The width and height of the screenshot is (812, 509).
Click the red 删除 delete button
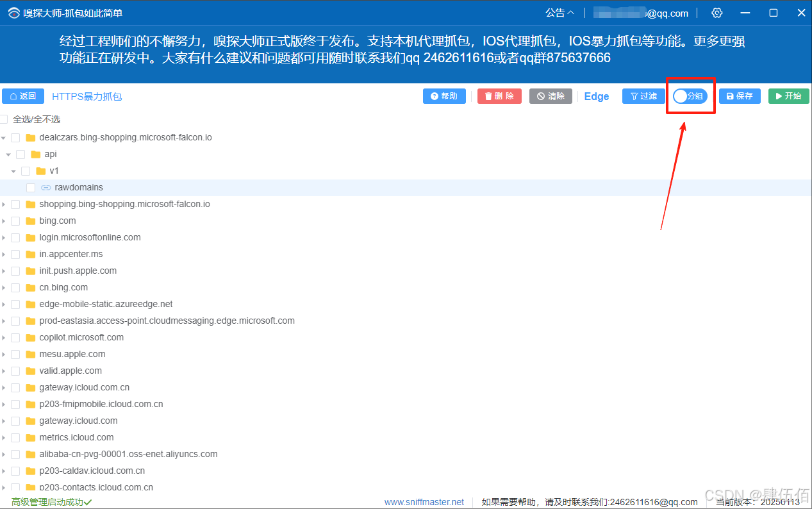click(499, 96)
